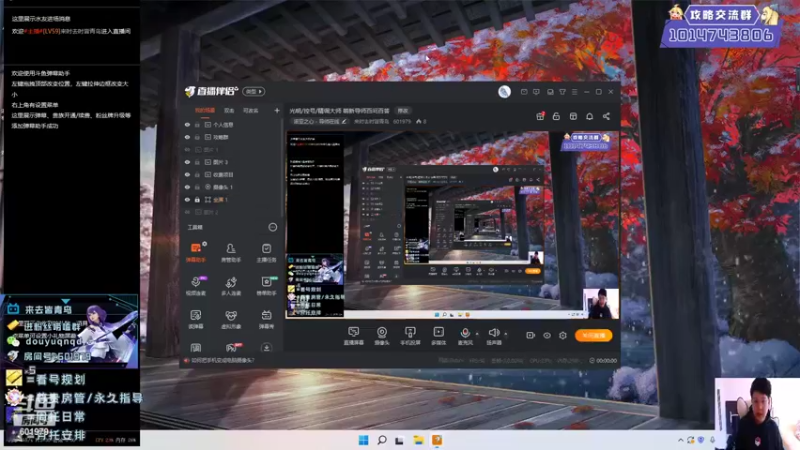Add a new scene with the plus button

277,110
